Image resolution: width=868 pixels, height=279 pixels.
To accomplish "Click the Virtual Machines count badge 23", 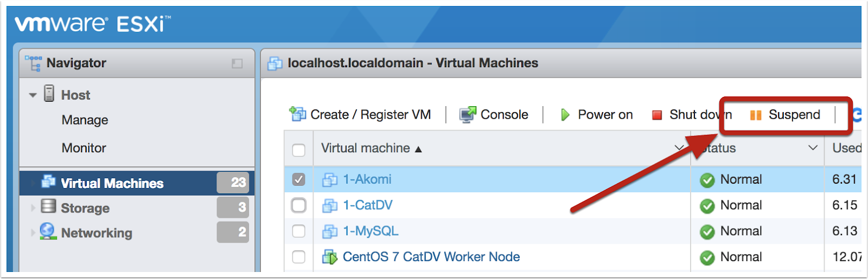I will click(x=233, y=183).
